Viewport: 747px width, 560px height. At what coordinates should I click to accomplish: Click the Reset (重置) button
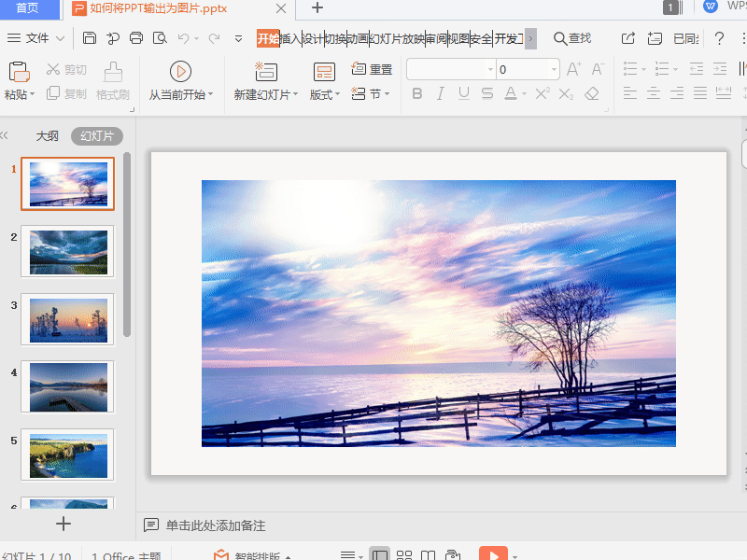pyautogui.click(x=372, y=70)
